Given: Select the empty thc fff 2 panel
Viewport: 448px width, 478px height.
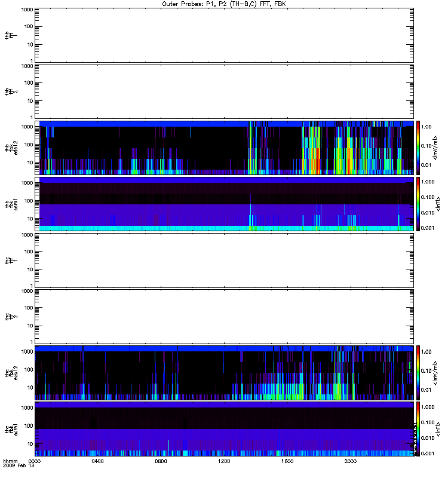Looking at the screenshot, I should click(224, 317).
